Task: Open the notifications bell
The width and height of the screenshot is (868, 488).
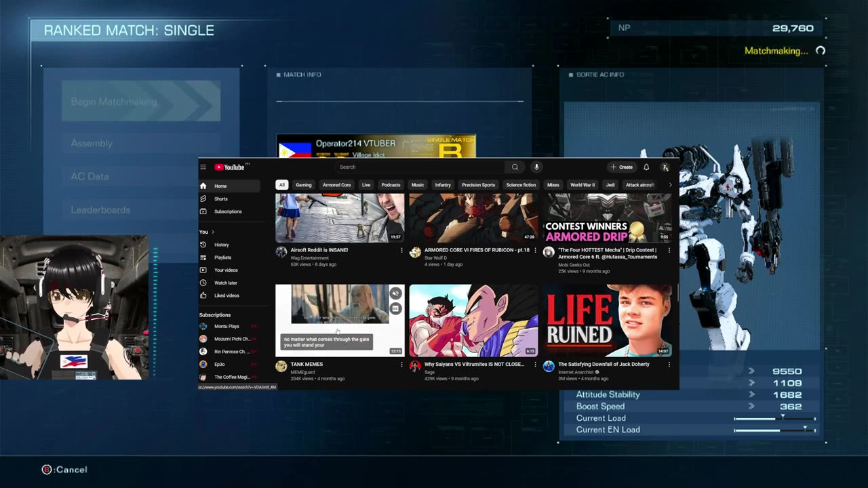Action: coord(646,167)
